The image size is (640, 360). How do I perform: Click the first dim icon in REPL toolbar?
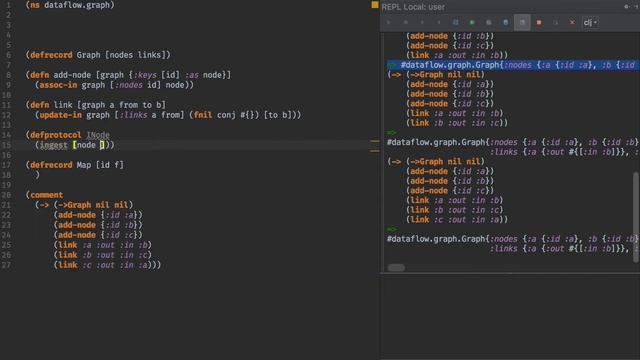tap(389, 22)
